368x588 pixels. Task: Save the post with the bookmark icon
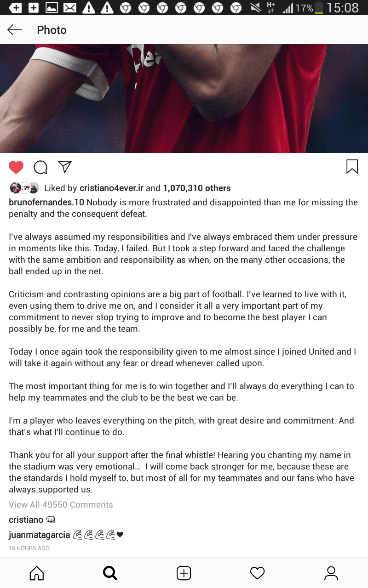[352, 167]
